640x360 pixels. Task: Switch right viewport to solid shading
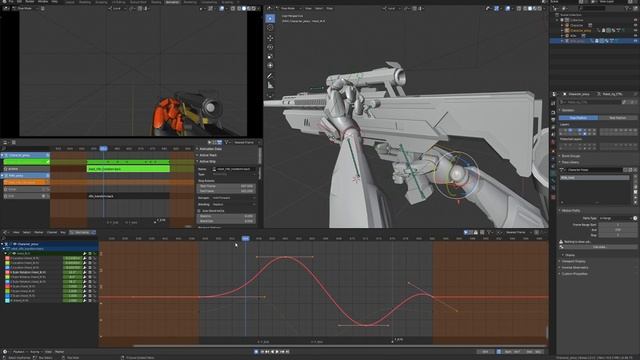[530, 8]
